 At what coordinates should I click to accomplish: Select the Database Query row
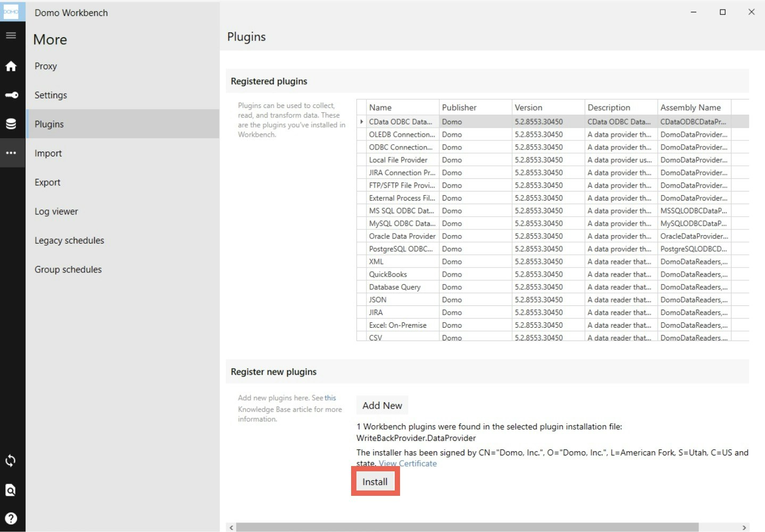click(553, 287)
